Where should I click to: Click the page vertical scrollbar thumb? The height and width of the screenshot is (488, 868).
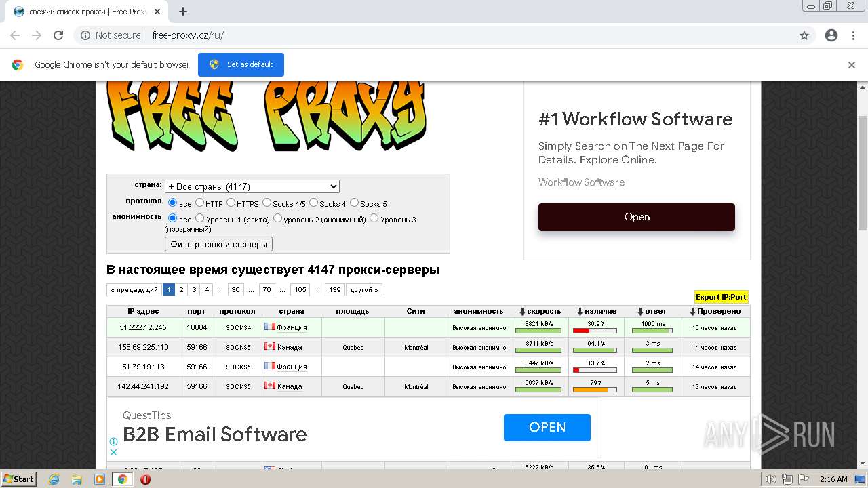point(863,173)
